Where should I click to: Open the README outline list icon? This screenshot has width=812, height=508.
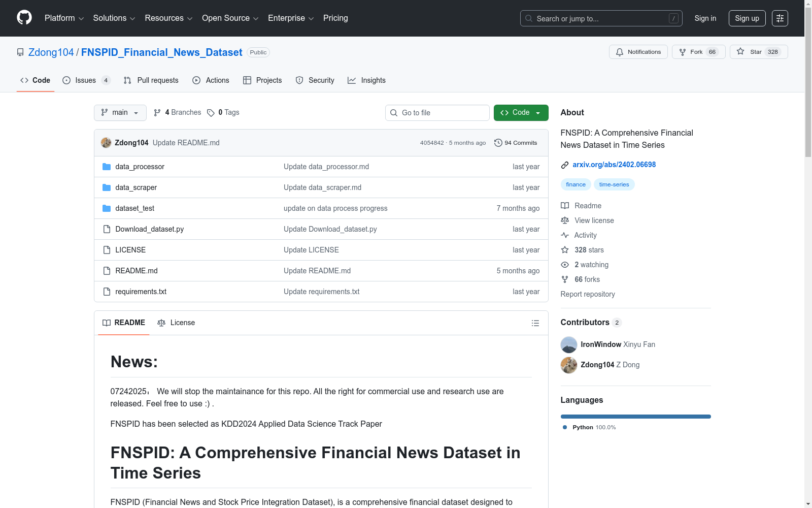point(535,323)
